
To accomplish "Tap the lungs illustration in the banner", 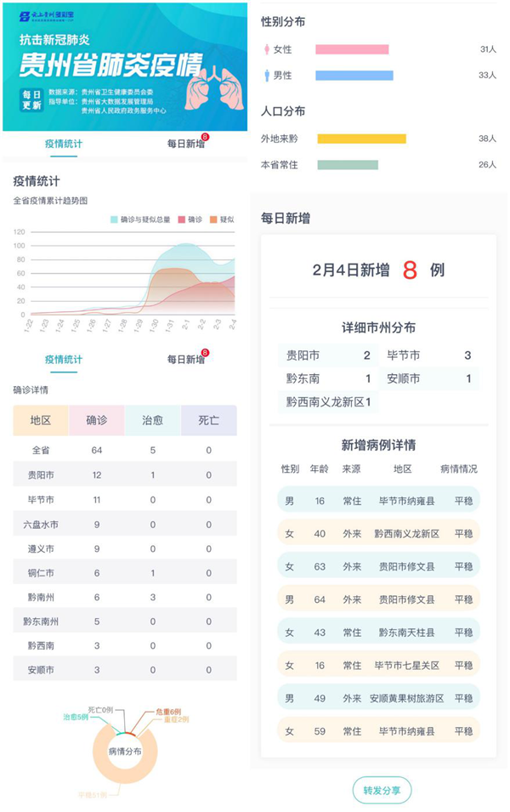I will (x=214, y=88).
